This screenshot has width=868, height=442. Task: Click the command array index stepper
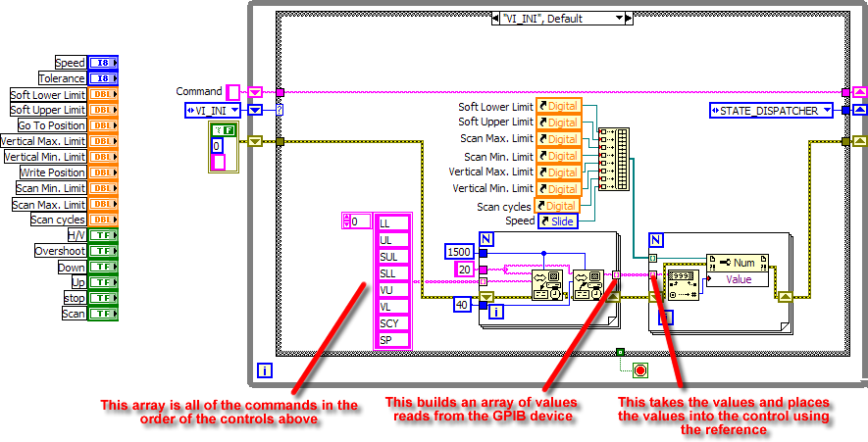[x=347, y=221]
